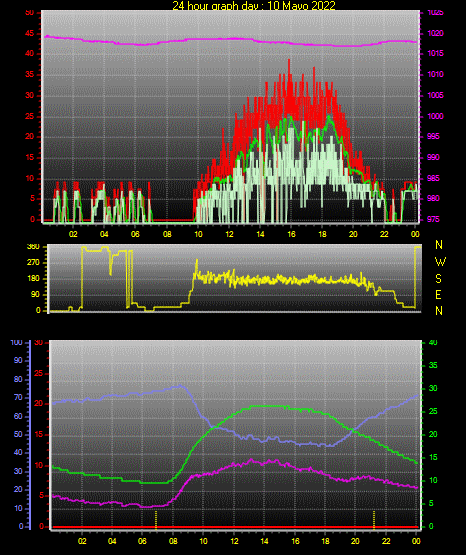The width and height of the screenshot is (466, 555).
Task: Click the 1000 label on the pressure axis
Action: [435, 116]
